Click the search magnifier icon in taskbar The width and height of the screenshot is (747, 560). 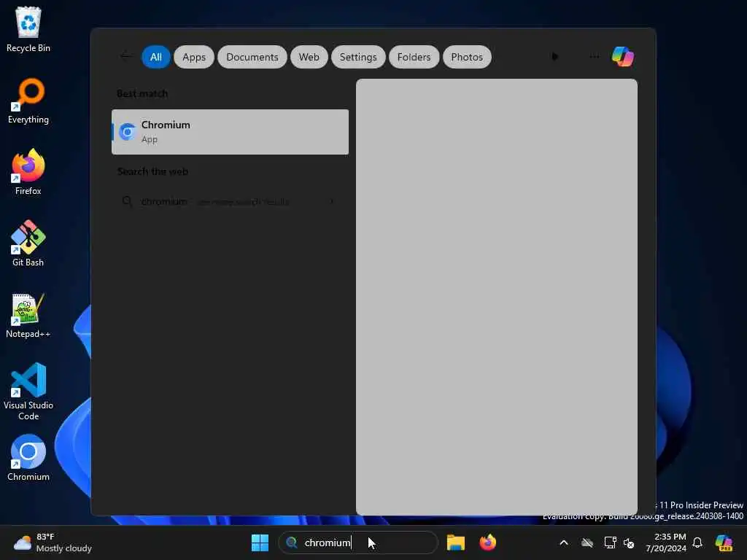[x=292, y=542]
